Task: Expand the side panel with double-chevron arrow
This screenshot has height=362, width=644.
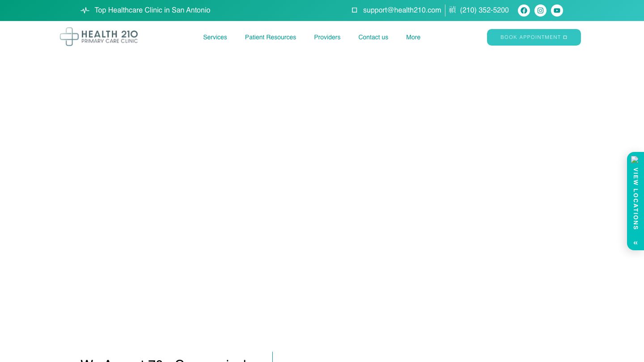Action: tap(636, 243)
